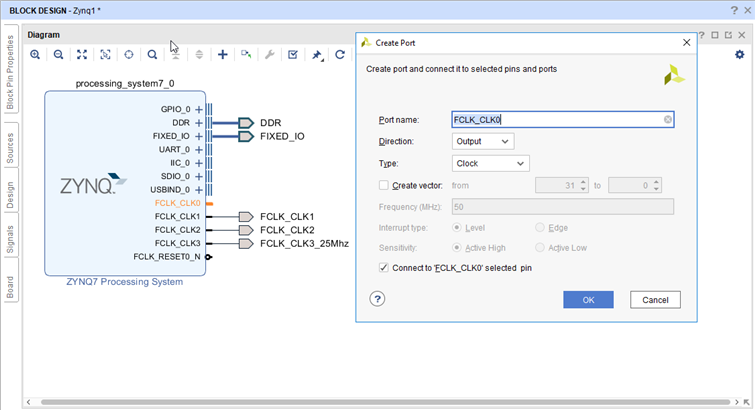Cancel the Create Port dialog

tap(655, 300)
